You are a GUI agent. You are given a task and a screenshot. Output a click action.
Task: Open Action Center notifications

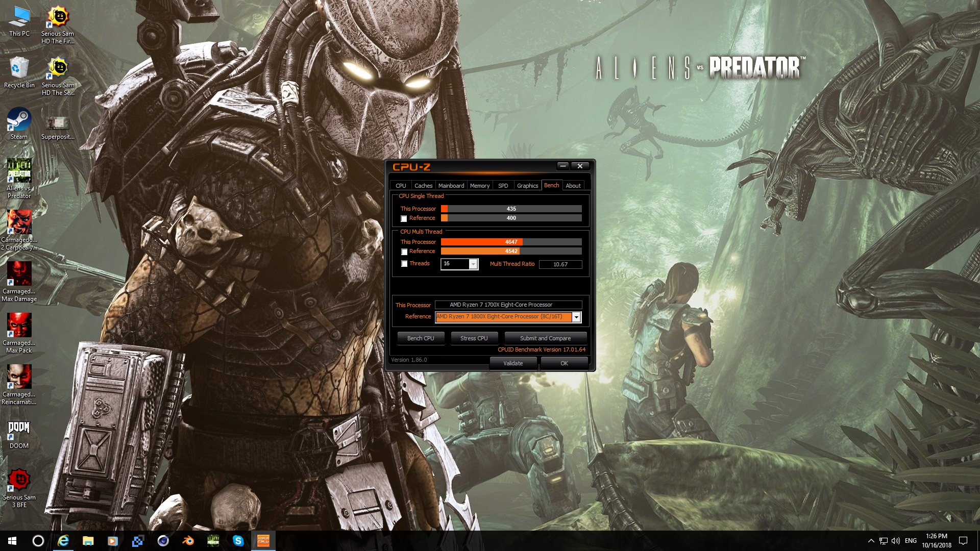click(x=963, y=541)
